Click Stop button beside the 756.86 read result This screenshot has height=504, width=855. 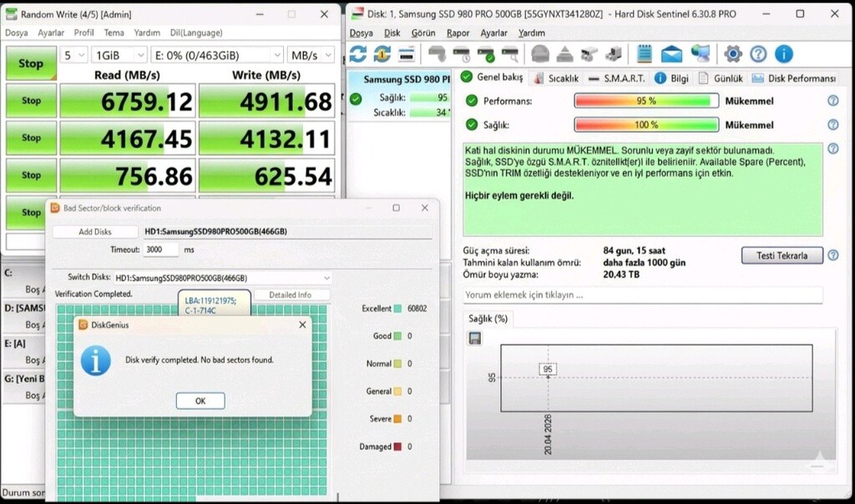(x=31, y=175)
